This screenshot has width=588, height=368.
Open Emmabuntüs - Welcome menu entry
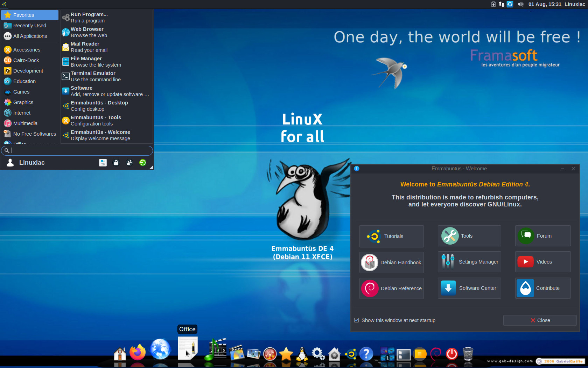(x=107, y=135)
